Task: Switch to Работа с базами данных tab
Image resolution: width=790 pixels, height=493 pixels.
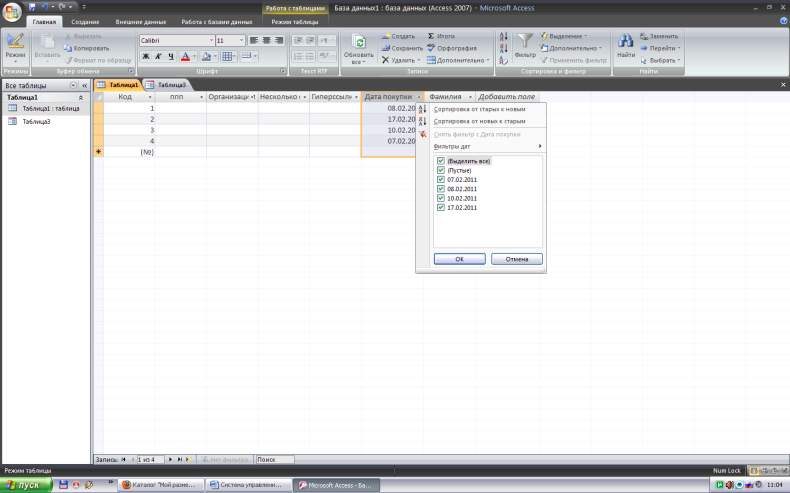Action: 217,22
